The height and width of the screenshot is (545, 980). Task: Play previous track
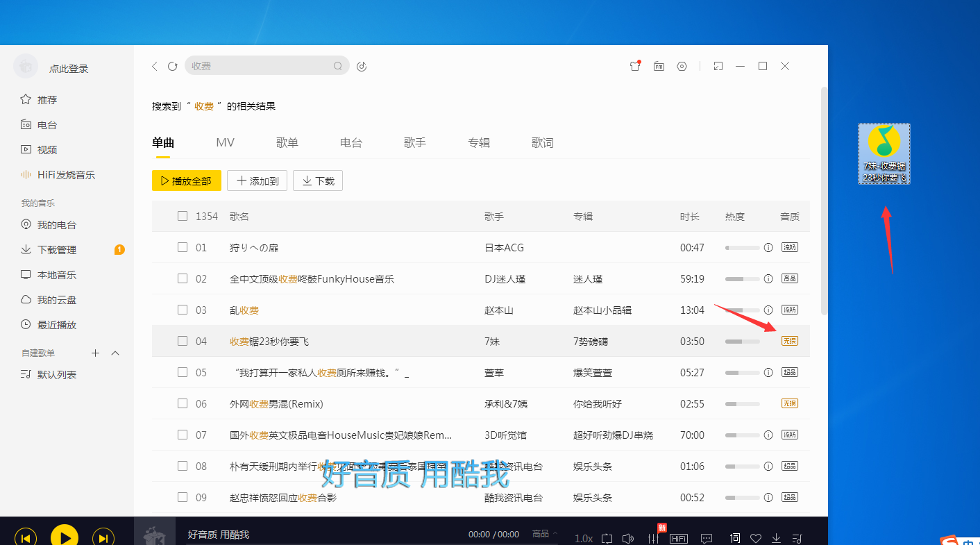(26, 537)
